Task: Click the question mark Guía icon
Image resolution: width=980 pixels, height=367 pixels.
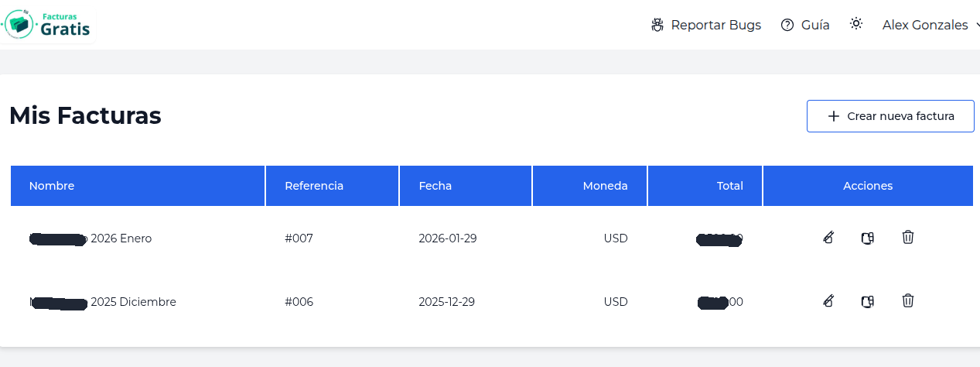Action: (x=787, y=26)
